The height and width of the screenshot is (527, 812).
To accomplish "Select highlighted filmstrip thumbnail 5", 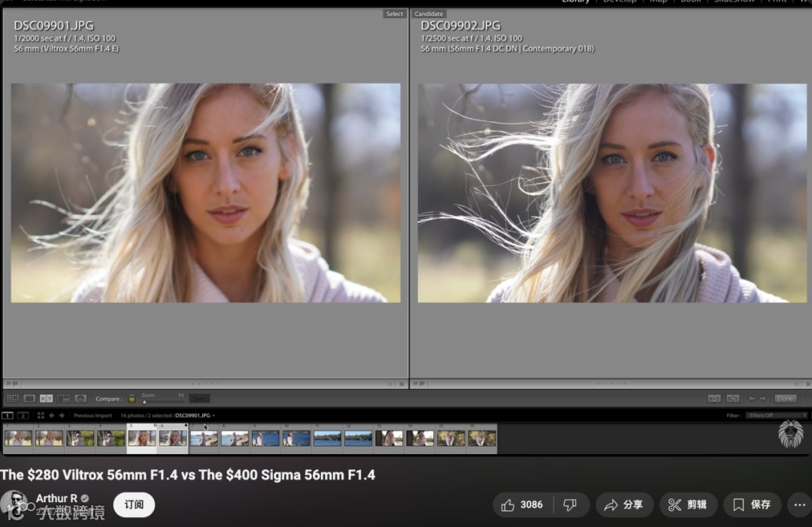I will click(x=142, y=438).
